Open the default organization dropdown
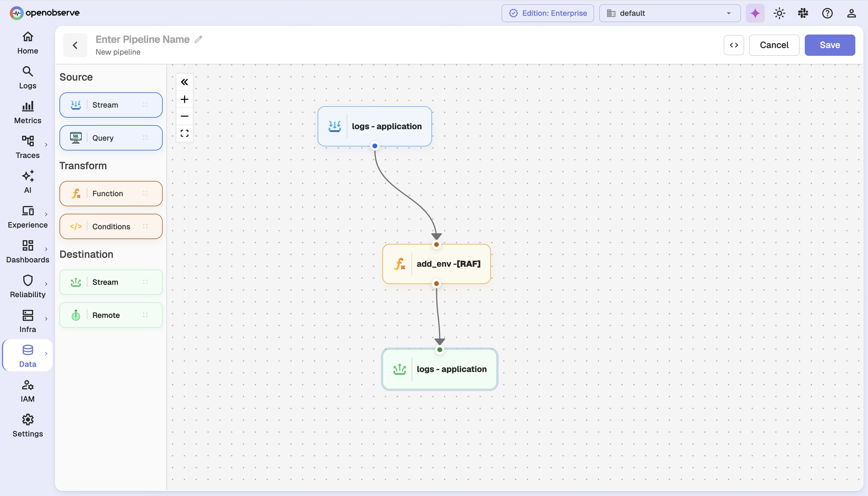868x496 pixels. click(670, 13)
